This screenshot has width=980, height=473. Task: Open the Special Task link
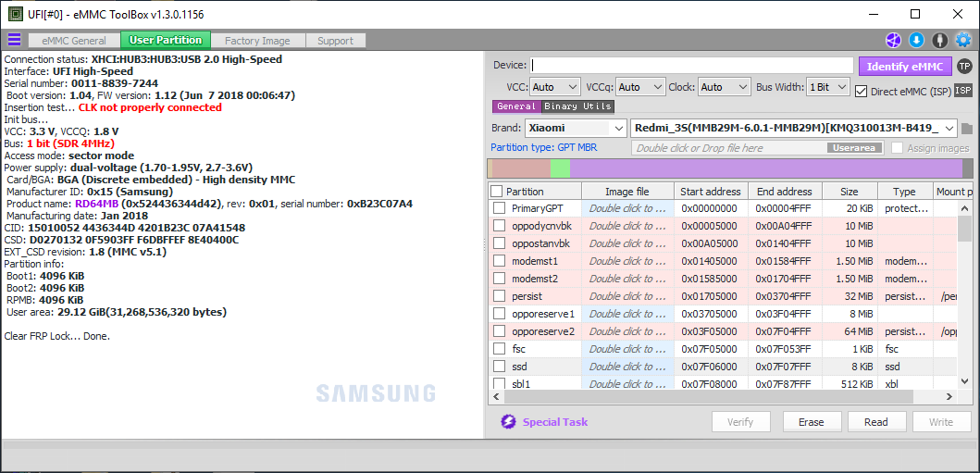click(555, 422)
